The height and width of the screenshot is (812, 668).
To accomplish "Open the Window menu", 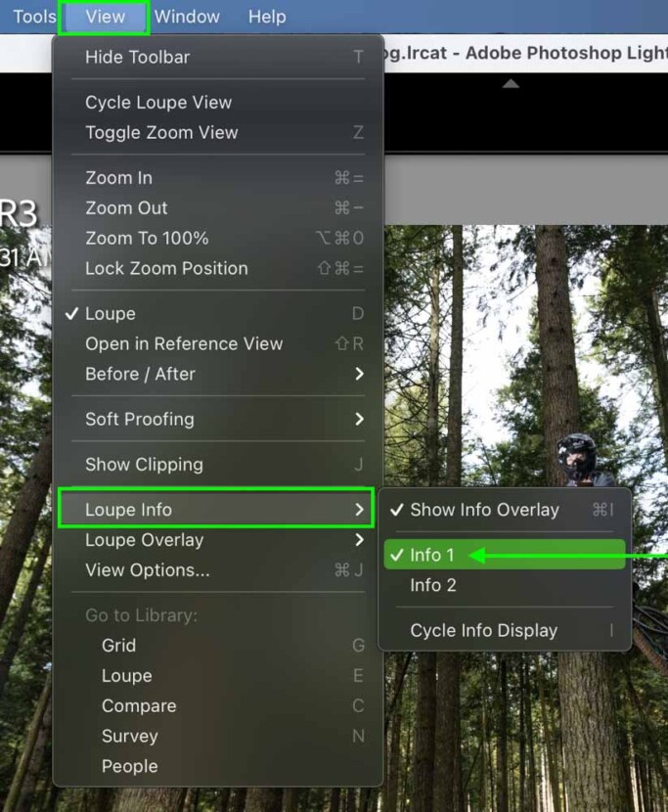I will point(187,17).
